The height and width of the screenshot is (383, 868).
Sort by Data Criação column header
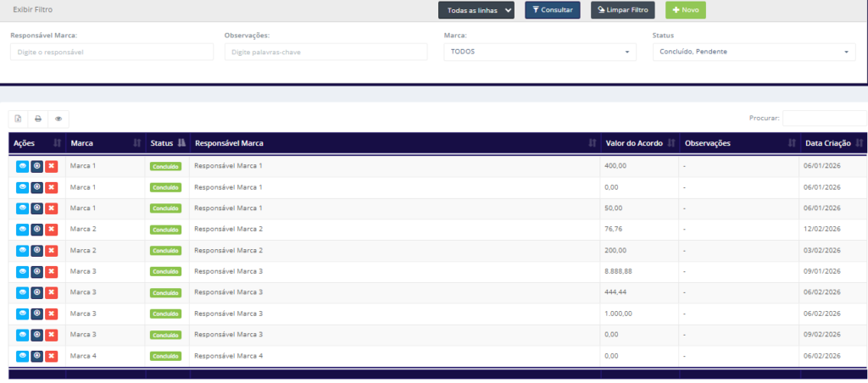[833, 143]
